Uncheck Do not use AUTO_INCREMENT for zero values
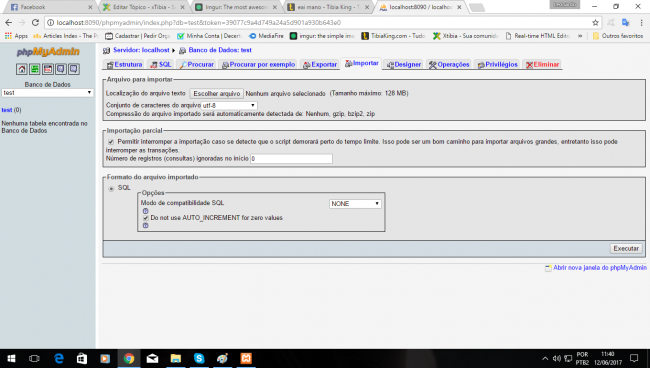This screenshot has height=368, width=650. coord(146,218)
